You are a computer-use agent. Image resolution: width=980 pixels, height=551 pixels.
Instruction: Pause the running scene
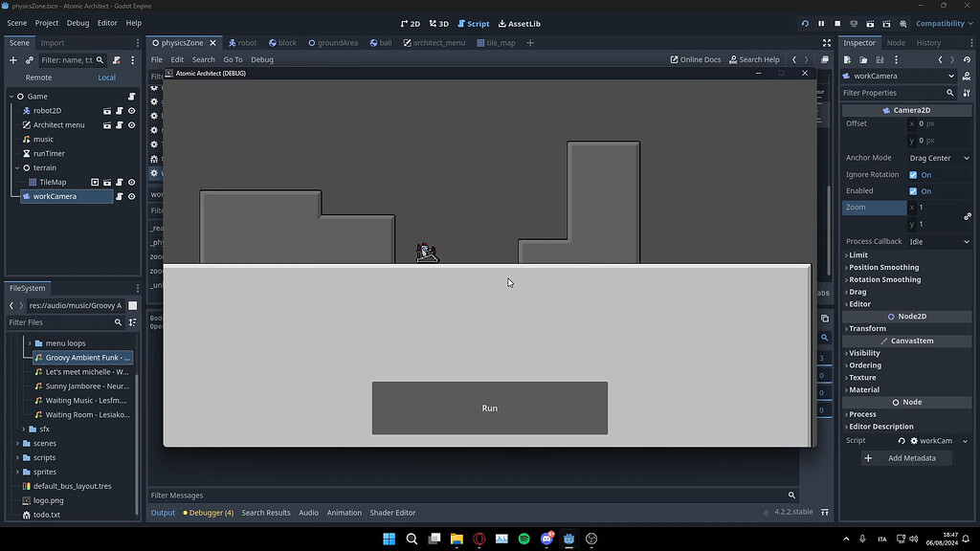819,24
